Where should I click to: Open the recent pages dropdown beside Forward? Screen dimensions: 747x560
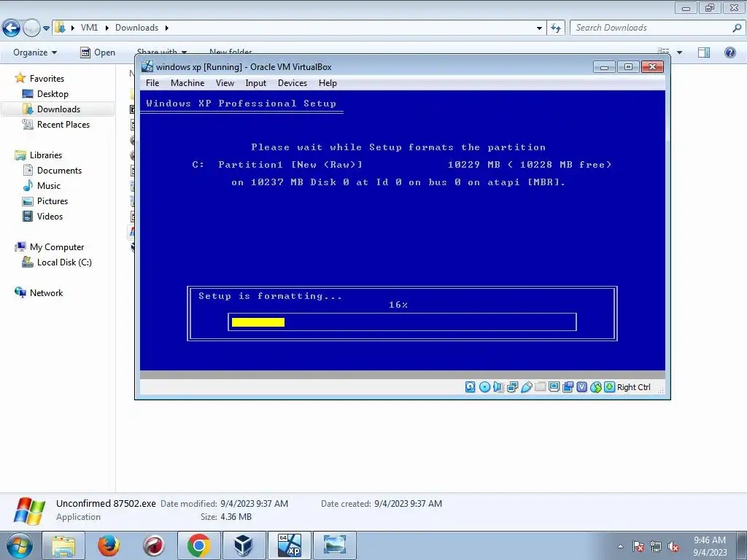point(46,28)
